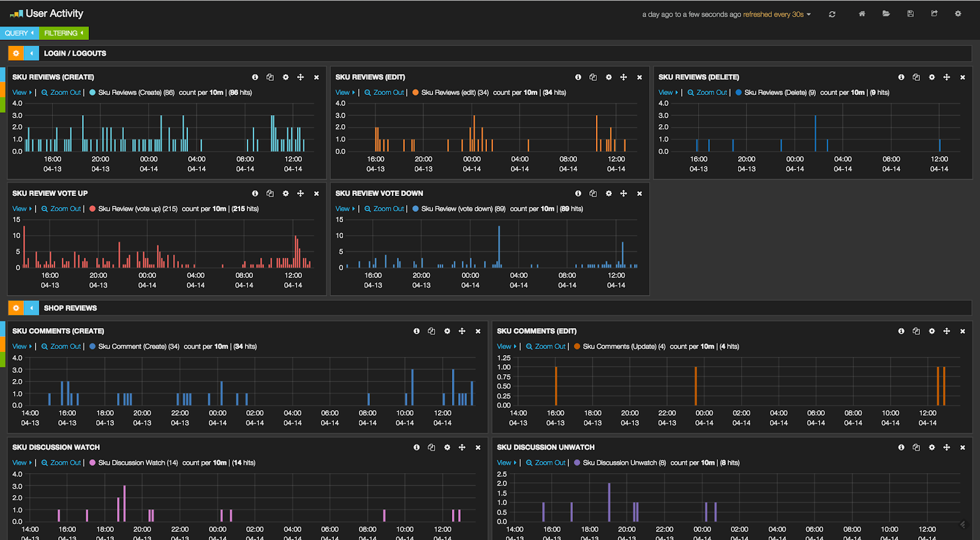The image size is (980, 540).
Task: Click move handle of SKU DISCUSSION UNWATCH panel
Action: click(947, 448)
